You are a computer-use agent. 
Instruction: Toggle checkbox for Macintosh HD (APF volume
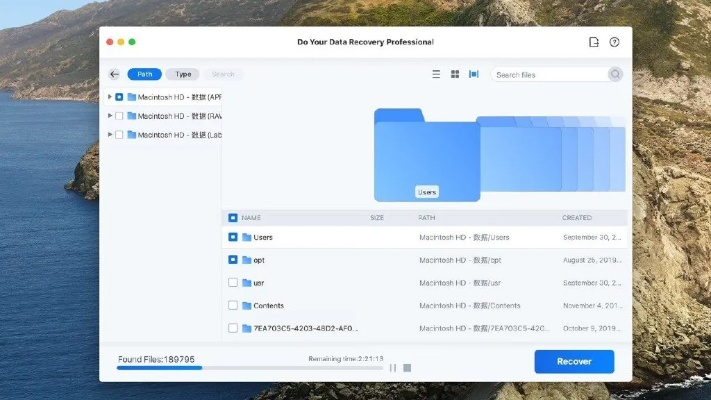pos(119,97)
